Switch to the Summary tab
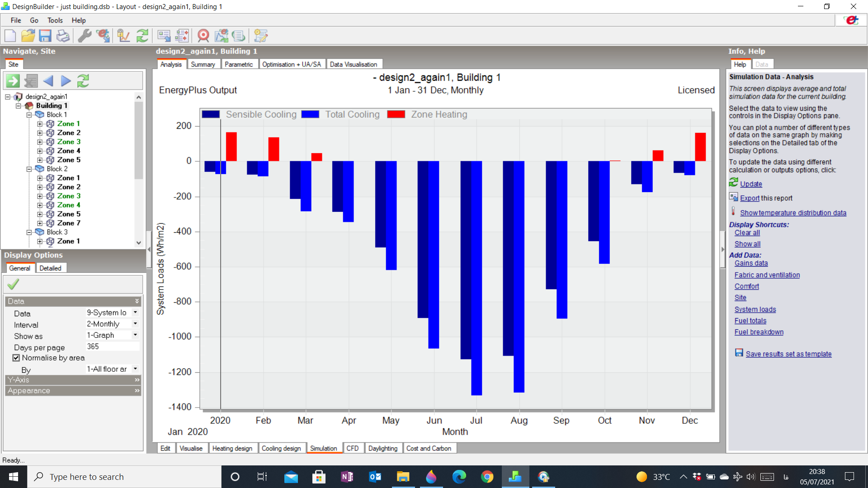Image resolution: width=868 pixels, height=488 pixels. pyautogui.click(x=203, y=64)
